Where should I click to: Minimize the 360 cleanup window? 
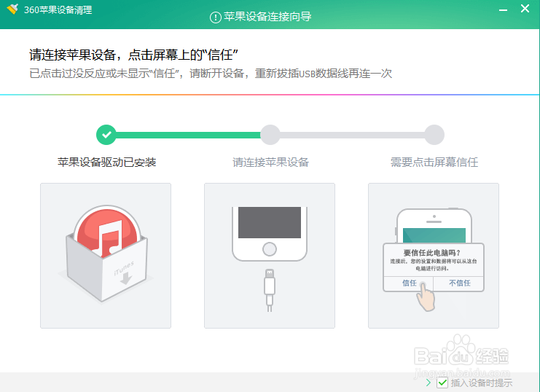[x=503, y=9]
